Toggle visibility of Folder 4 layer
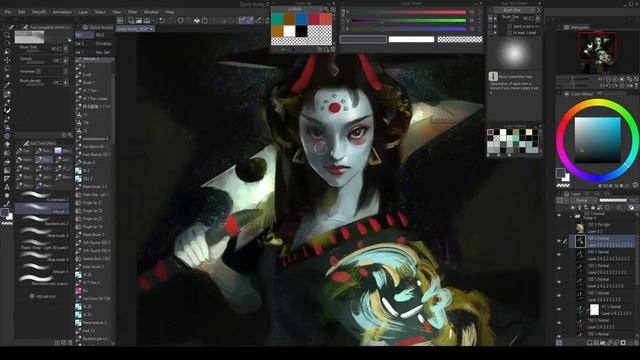 pyautogui.click(x=559, y=216)
